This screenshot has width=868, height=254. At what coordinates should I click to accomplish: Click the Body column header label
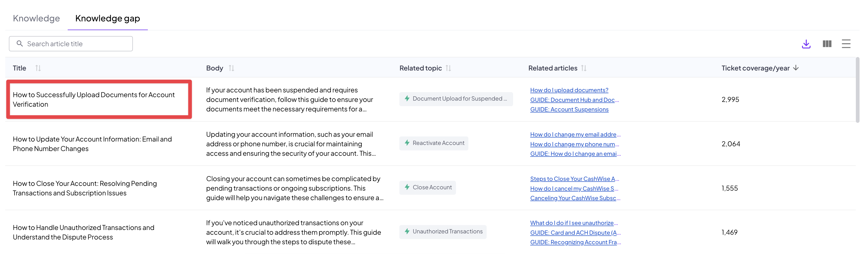tap(215, 68)
